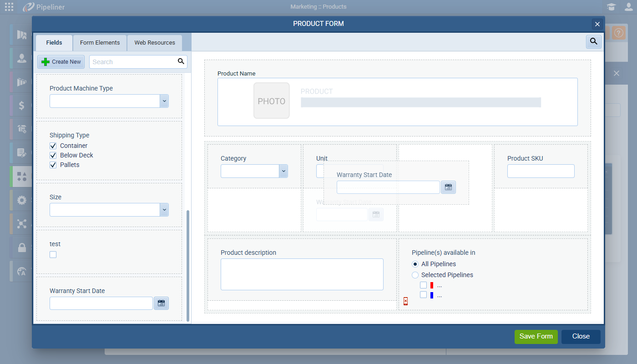Toggle the Pallets checkbox
637x364 pixels.
pyautogui.click(x=53, y=165)
